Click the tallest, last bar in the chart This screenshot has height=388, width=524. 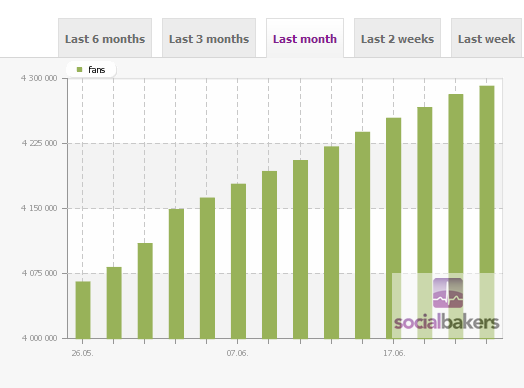point(487,212)
